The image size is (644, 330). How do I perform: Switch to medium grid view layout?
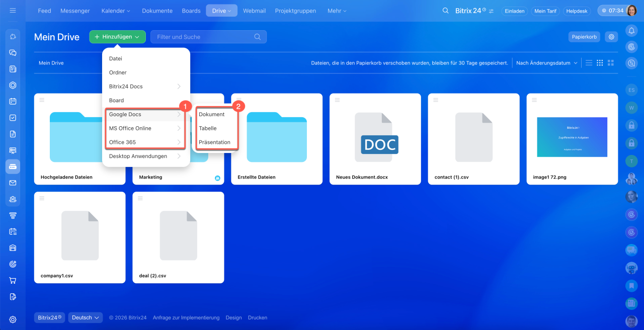click(x=600, y=63)
